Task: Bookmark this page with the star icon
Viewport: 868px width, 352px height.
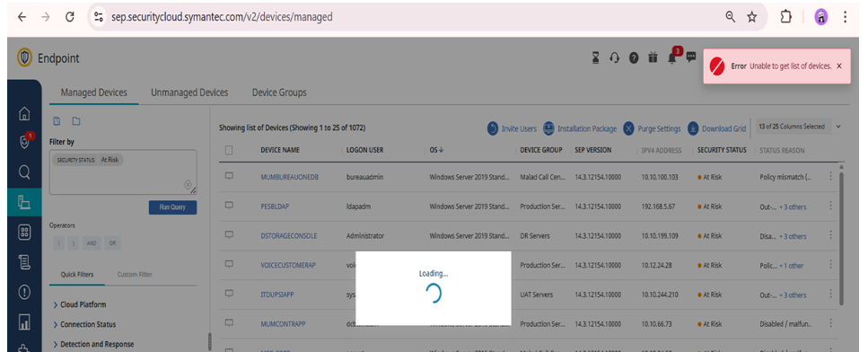Action: [751, 17]
